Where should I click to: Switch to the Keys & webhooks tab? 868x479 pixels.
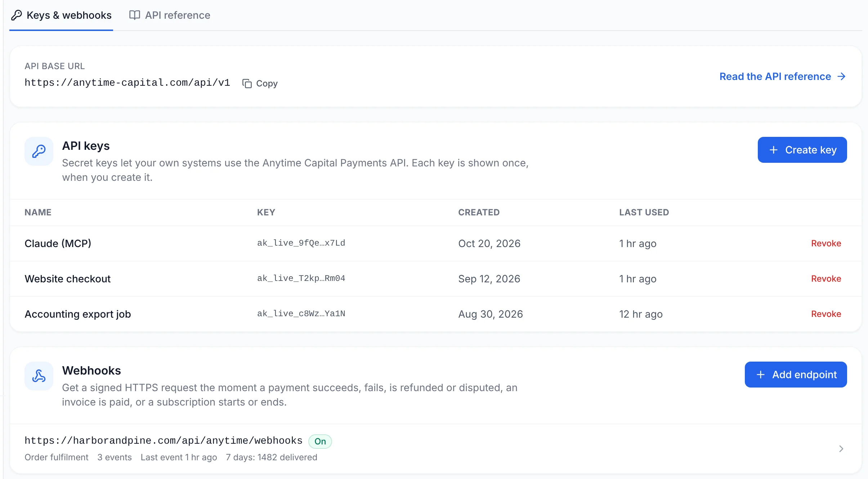61,15
